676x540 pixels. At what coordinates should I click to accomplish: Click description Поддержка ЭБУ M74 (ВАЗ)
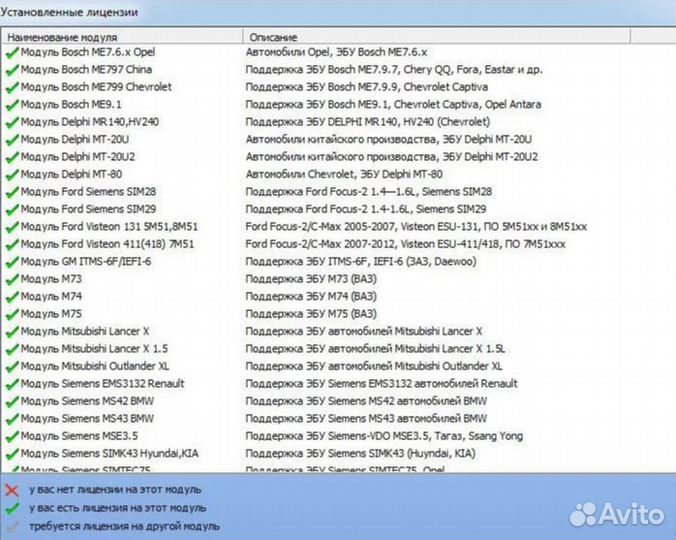point(311,297)
